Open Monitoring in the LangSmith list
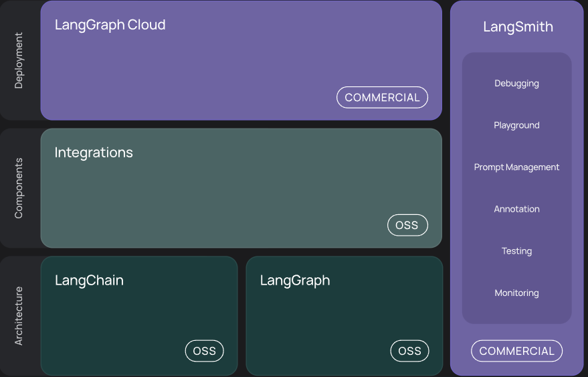The width and height of the screenshot is (588, 377). click(516, 293)
